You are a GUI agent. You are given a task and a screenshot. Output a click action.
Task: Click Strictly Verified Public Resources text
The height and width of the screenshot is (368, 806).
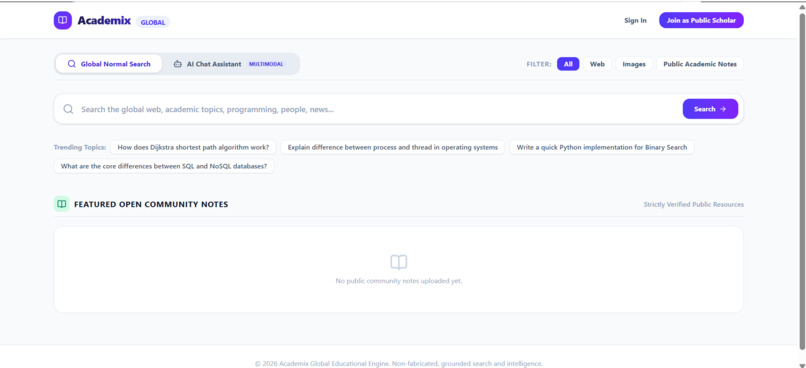click(x=693, y=205)
